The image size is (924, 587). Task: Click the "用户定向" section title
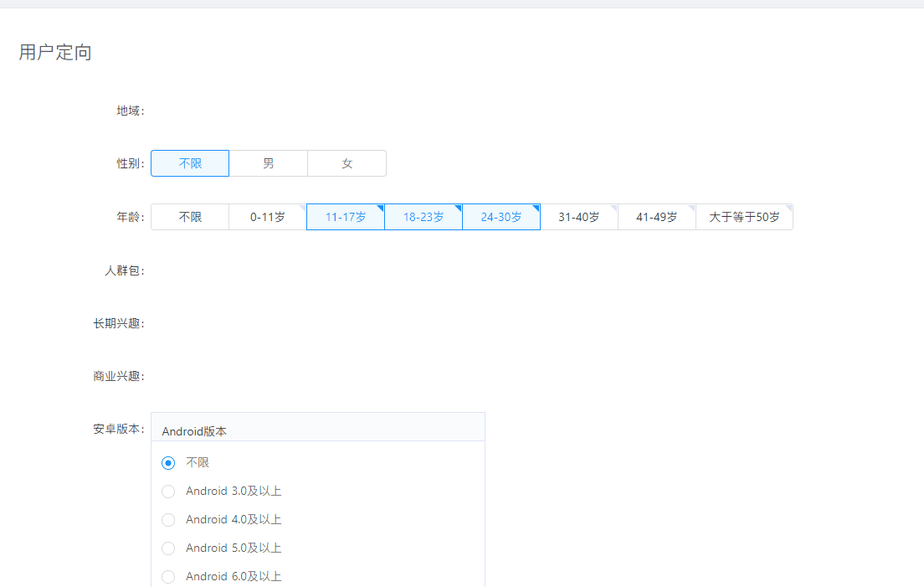point(54,52)
